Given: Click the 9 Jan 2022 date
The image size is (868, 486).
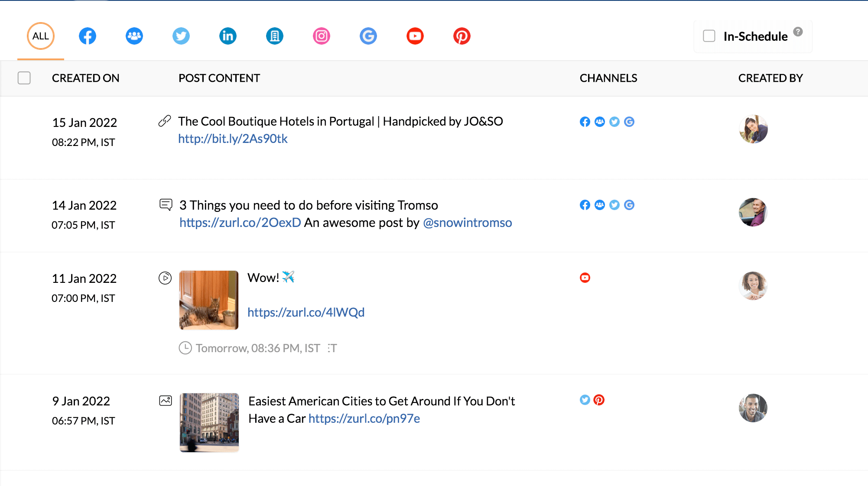Looking at the screenshot, I should tap(81, 401).
